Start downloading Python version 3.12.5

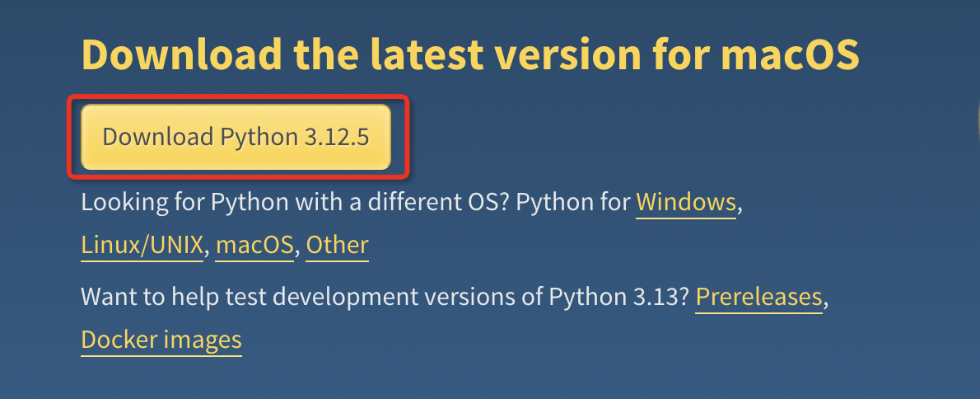point(236,137)
